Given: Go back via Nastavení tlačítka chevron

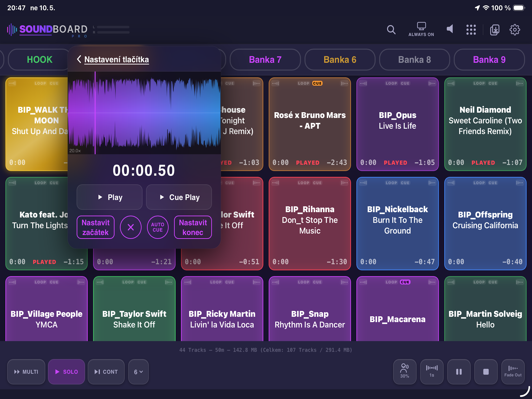Looking at the screenshot, I should pyautogui.click(x=79, y=59).
